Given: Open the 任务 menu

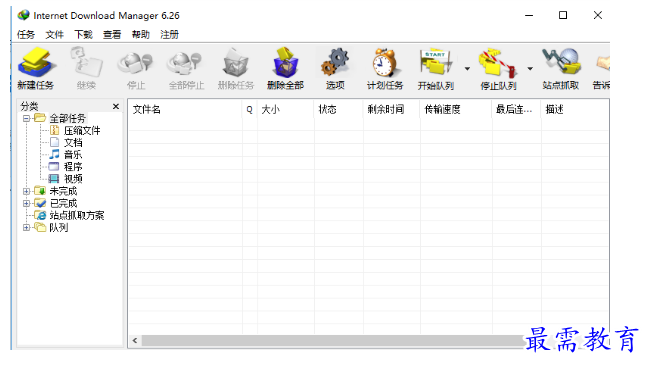Looking at the screenshot, I should coord(26,35).
